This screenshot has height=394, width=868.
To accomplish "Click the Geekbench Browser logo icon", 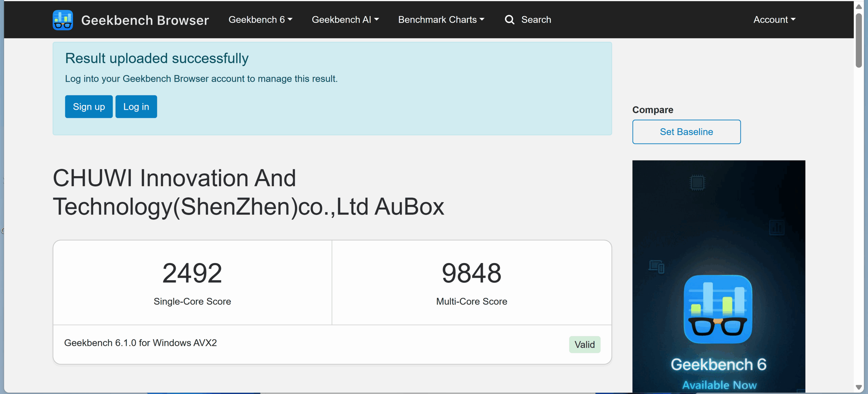I will [x=63, y=20].
